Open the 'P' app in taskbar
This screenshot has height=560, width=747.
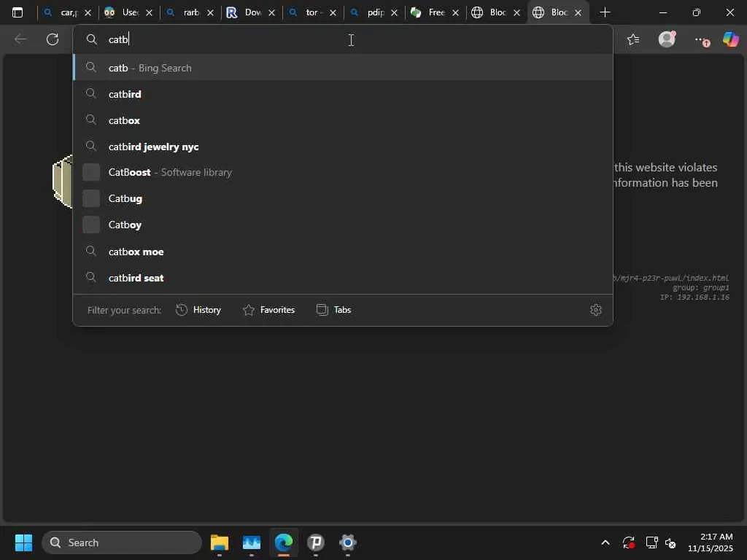(x=315, y=542)
